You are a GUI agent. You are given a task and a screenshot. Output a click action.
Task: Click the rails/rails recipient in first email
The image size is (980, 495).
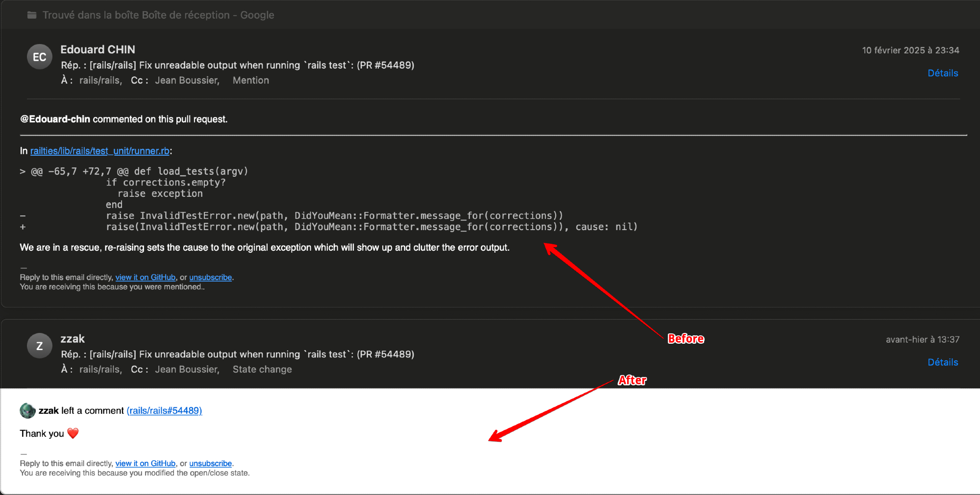[x=100, y=80]
